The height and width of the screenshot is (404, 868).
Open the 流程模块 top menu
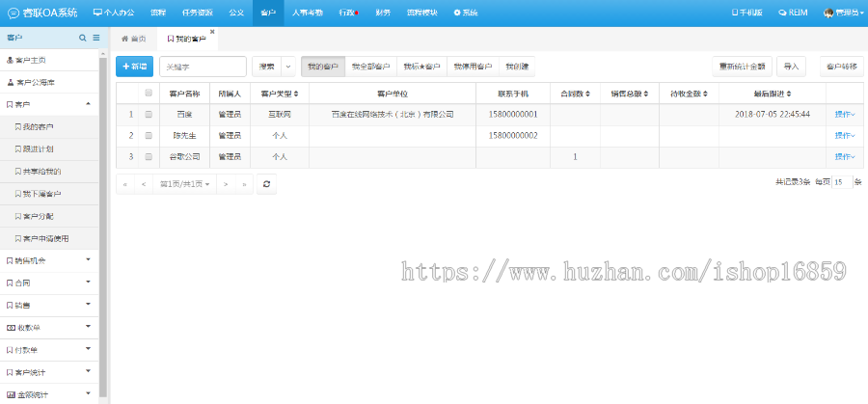click(421, 13)
